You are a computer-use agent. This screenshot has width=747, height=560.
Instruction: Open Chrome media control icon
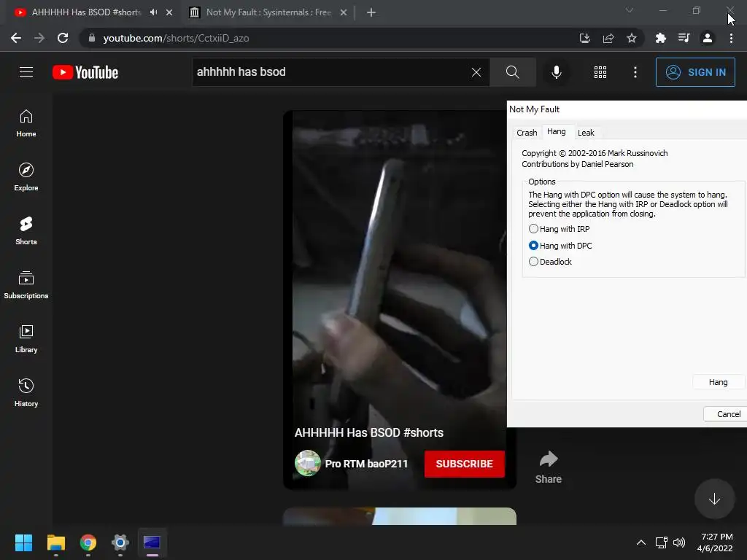[684, 38]
